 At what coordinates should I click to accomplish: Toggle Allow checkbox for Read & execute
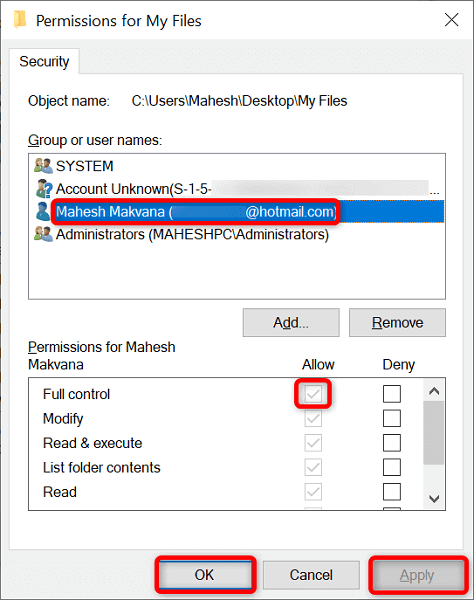click(x=313, y=443)
